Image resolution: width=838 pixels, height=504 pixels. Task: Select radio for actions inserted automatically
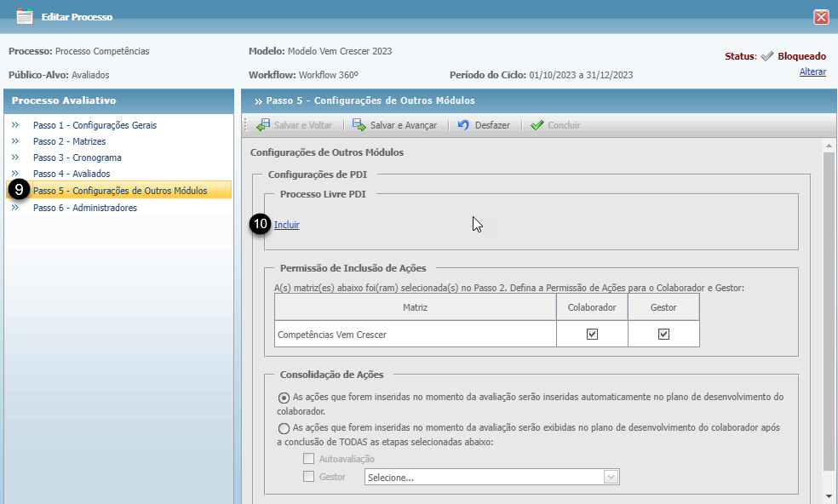point(284,398)
